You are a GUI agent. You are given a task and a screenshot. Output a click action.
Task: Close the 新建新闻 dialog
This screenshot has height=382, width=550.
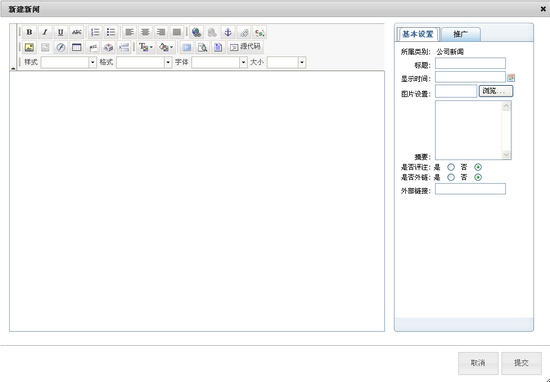tap(543, 9)
